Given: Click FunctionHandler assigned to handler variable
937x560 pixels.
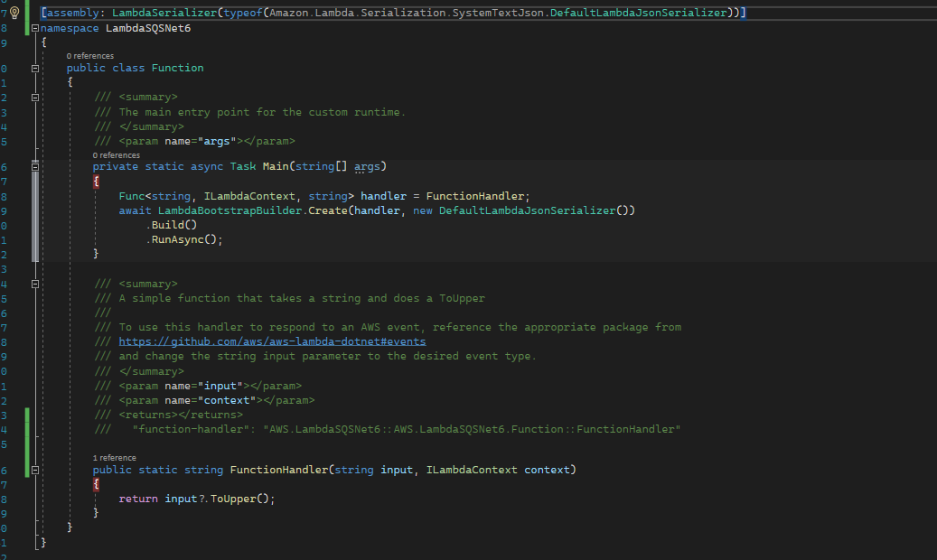Looking at the screenshot, I should [x=475, y=196].
